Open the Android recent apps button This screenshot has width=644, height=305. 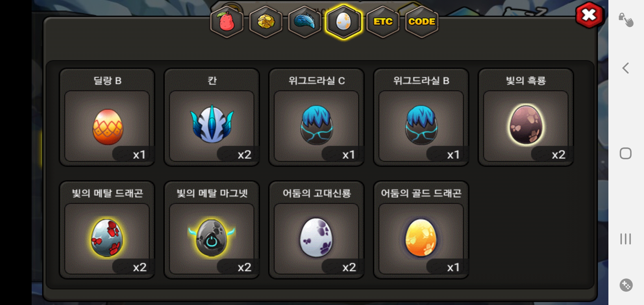626,239
